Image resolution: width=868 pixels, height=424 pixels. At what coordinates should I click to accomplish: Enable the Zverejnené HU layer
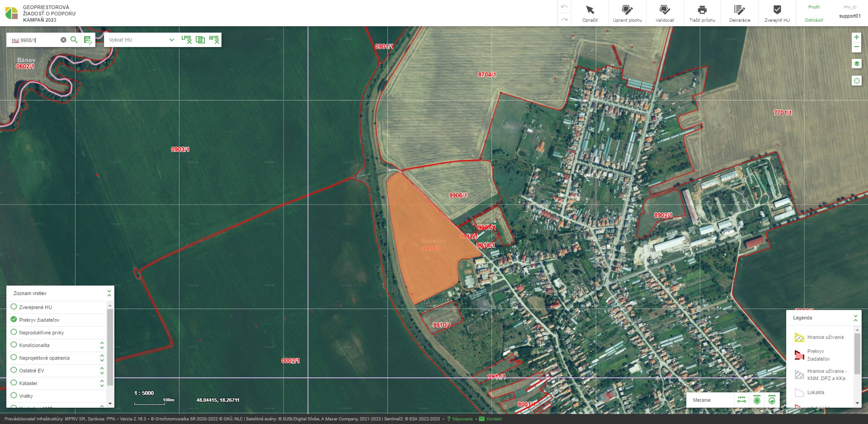[14, 307]
